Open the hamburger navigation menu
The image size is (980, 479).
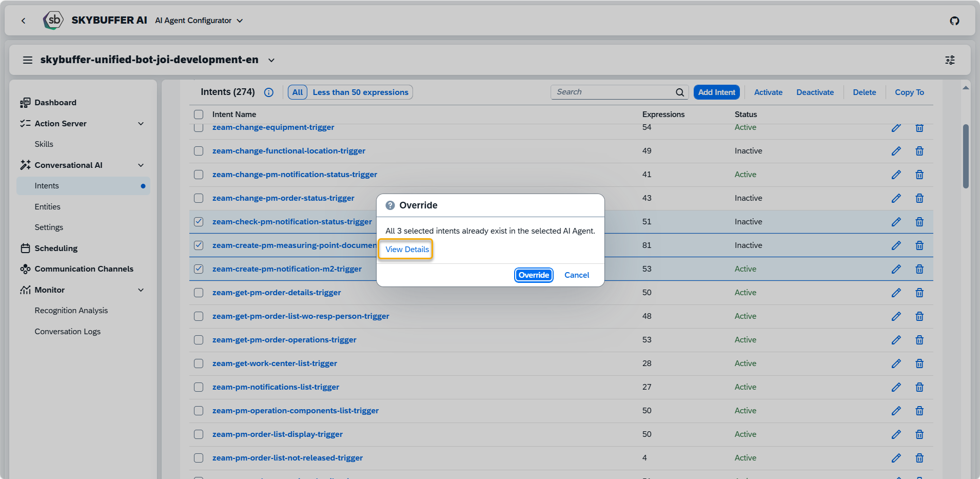[28, 60]
